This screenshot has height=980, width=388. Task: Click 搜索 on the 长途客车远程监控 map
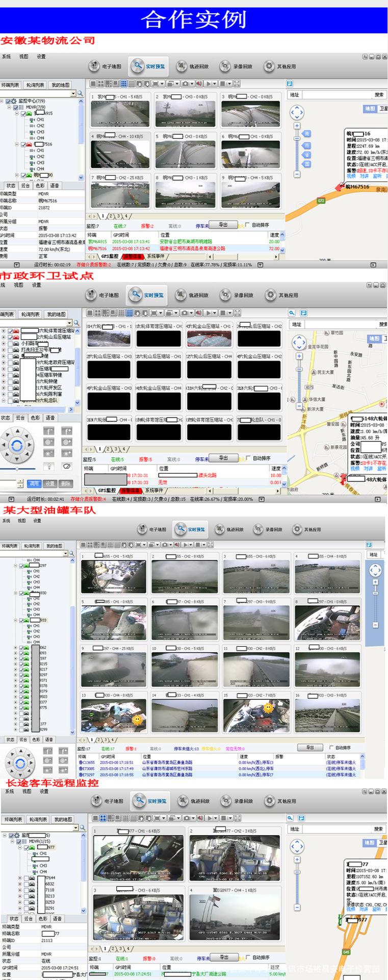click(378, 829)
